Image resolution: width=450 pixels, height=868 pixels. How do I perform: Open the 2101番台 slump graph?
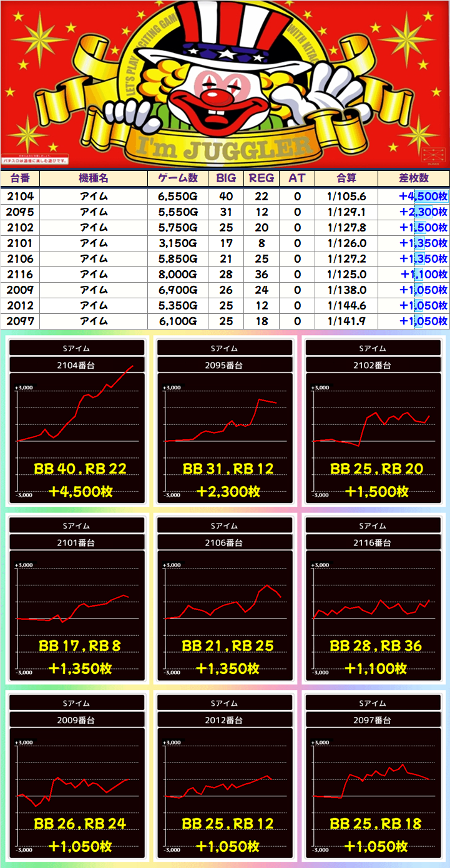coord(78,615)
